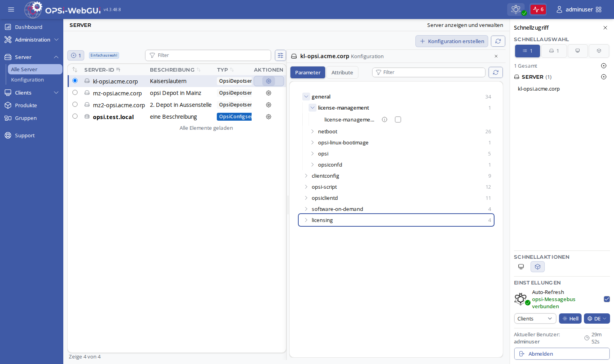Toggle Einfachauswahl selection mode
This screenshot has height=364, width=614.
[104, 55]
